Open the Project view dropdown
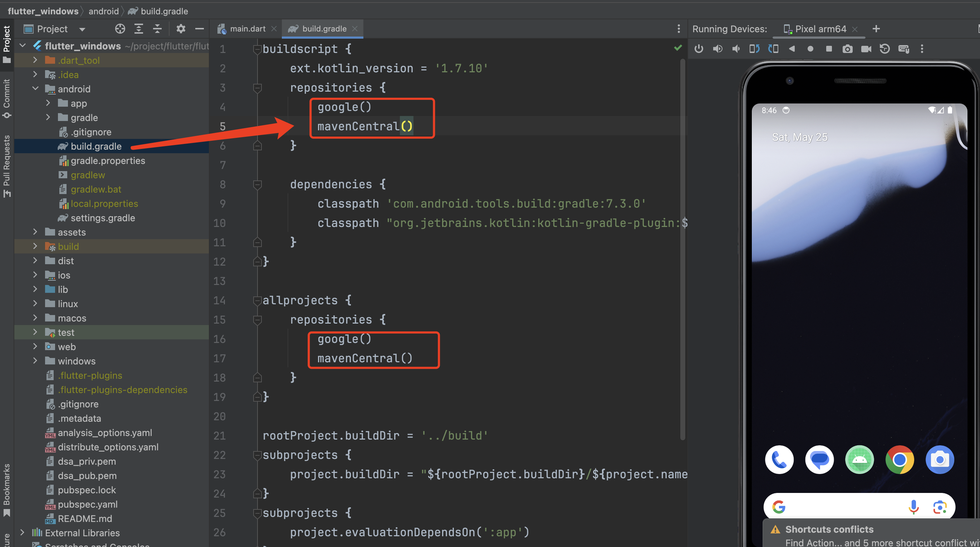The height and width of the screenshot is (547, 980). click(x=82, y=29)
